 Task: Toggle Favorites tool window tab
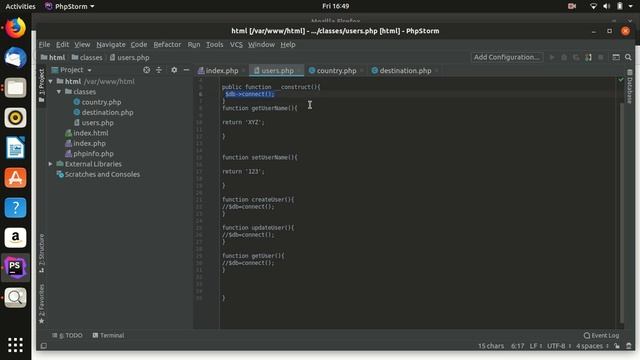(x=42, y=304)
